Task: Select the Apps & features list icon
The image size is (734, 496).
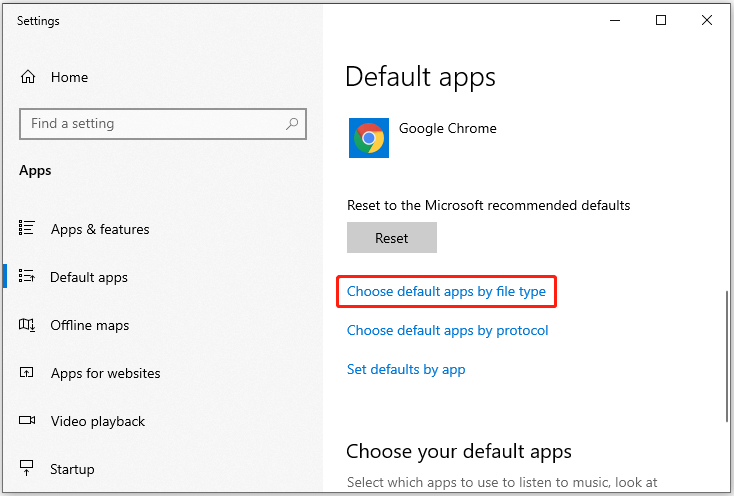Action: click(x=28, y=229)
